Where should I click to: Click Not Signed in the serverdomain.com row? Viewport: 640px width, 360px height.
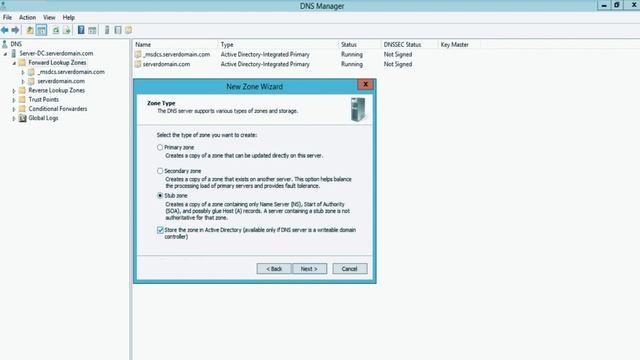point(398,64)
